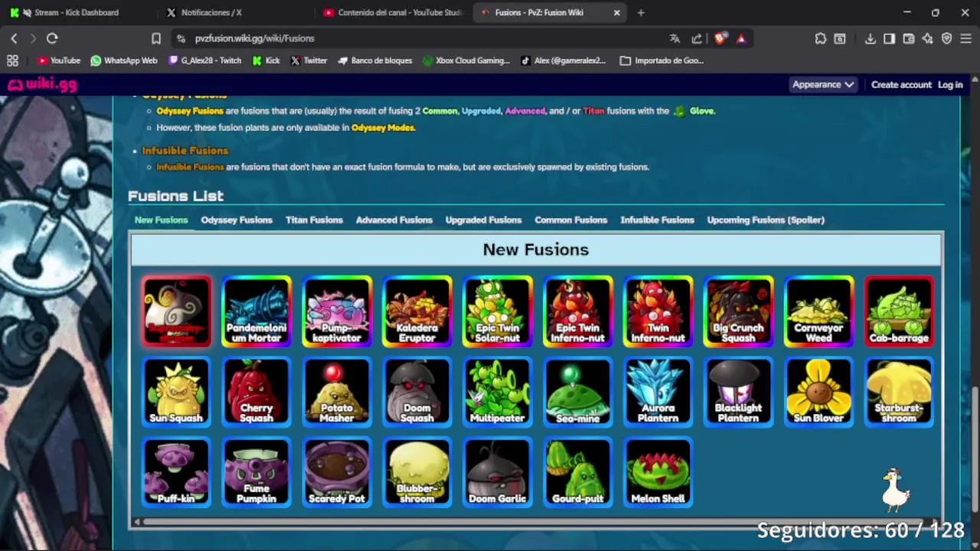Open the Melon Shell fusion

658,472
